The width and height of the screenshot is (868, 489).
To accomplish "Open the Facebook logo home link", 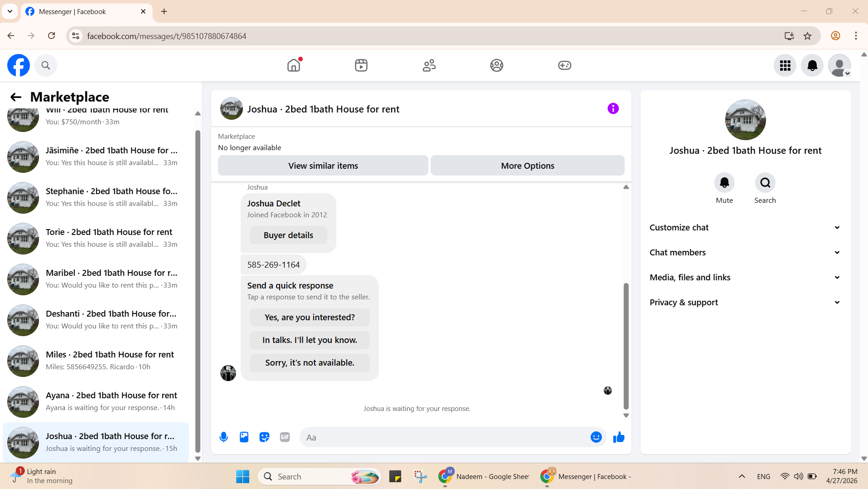I will pyautogui.click(x=19, y=65).
